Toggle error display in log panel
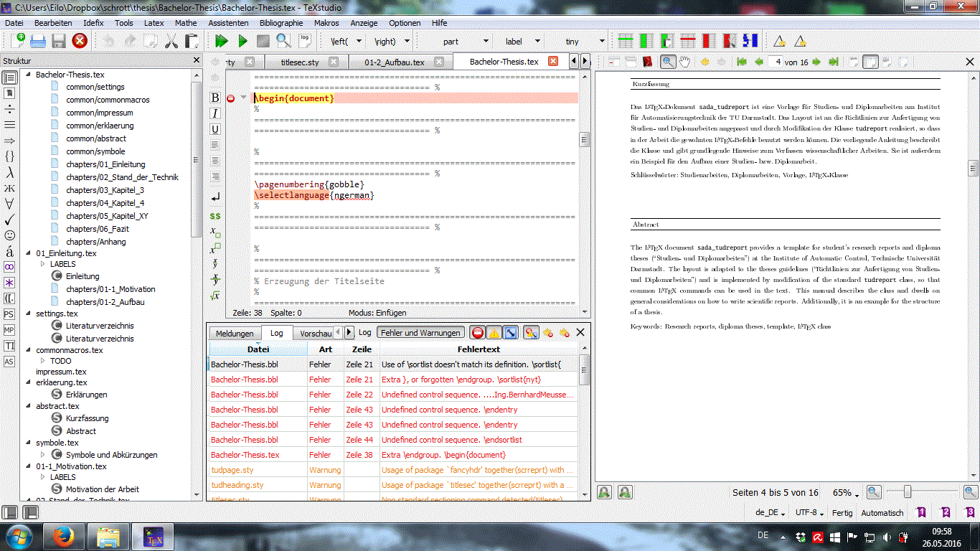This screenshot has width=980, height=551. coord(478,332)
